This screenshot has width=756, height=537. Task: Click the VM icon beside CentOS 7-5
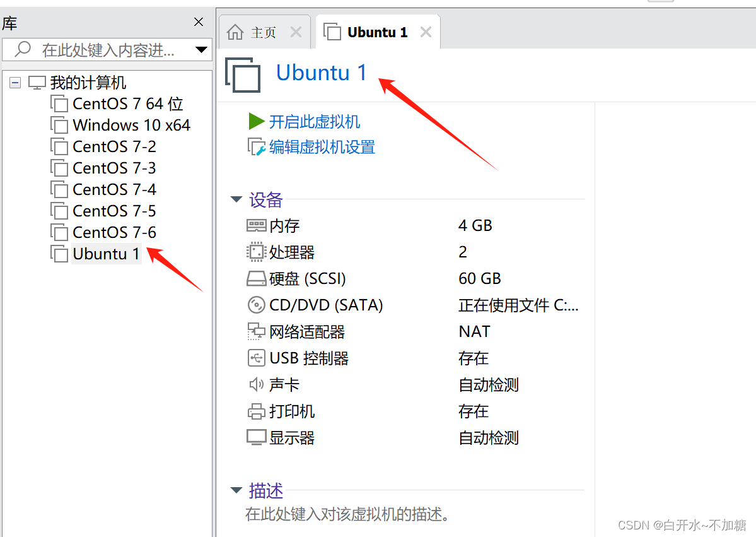coord(59,211)
